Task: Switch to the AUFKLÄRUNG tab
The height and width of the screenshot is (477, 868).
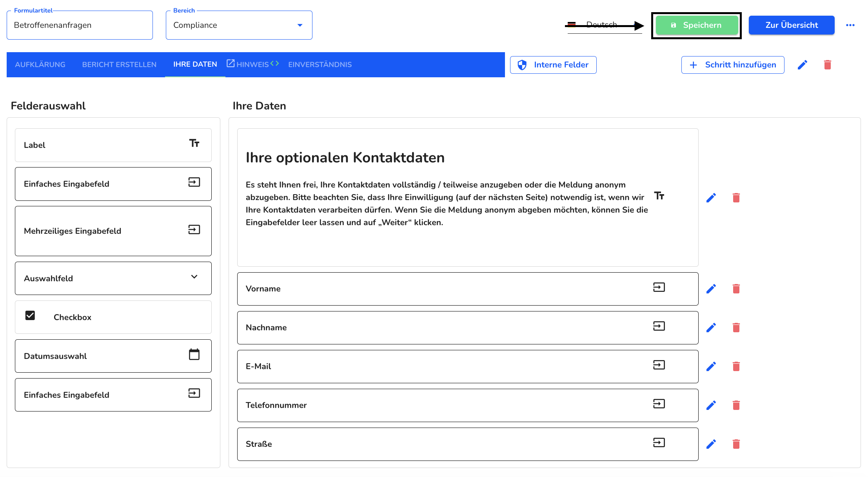Action: click(x=40, y=65)
